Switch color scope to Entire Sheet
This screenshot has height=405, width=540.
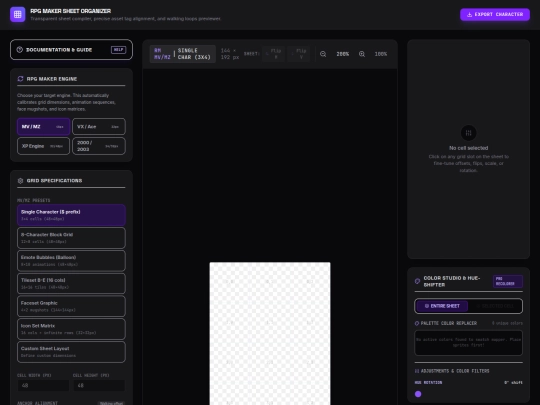coord(442,306)
